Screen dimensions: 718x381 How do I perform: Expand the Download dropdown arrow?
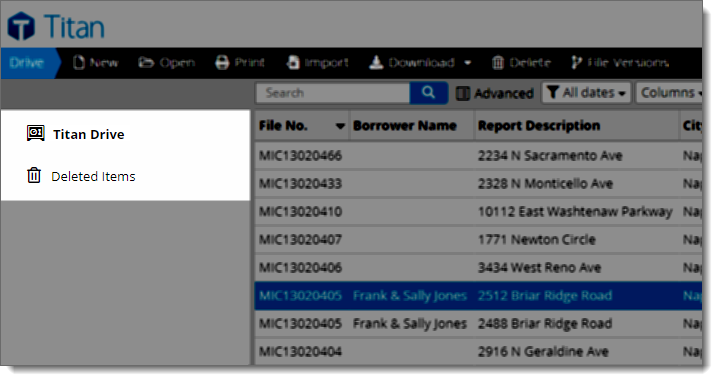468,63
